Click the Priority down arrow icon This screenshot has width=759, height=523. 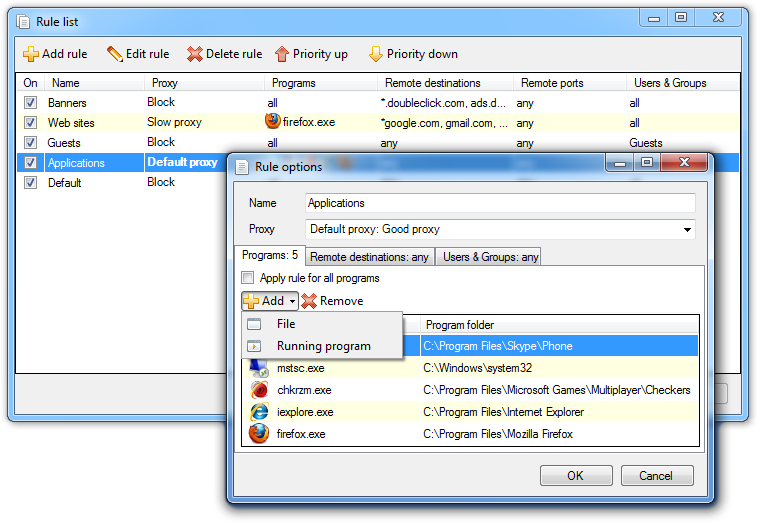tap(375, 54)
